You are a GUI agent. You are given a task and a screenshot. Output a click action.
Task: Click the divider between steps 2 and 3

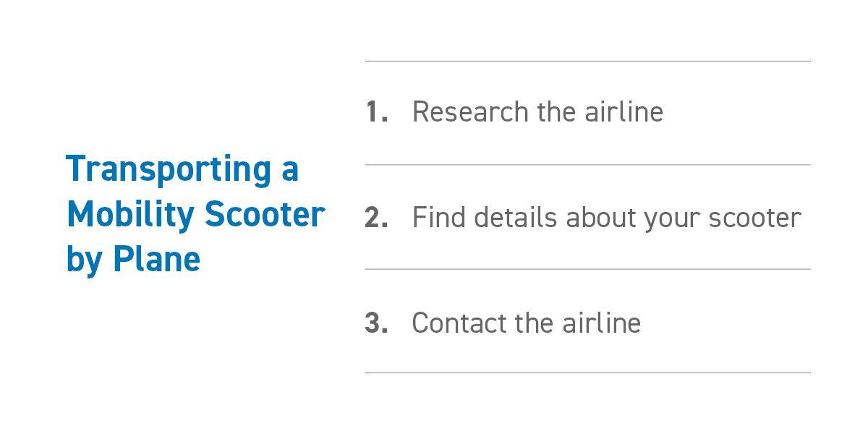(x=587, y=269)
